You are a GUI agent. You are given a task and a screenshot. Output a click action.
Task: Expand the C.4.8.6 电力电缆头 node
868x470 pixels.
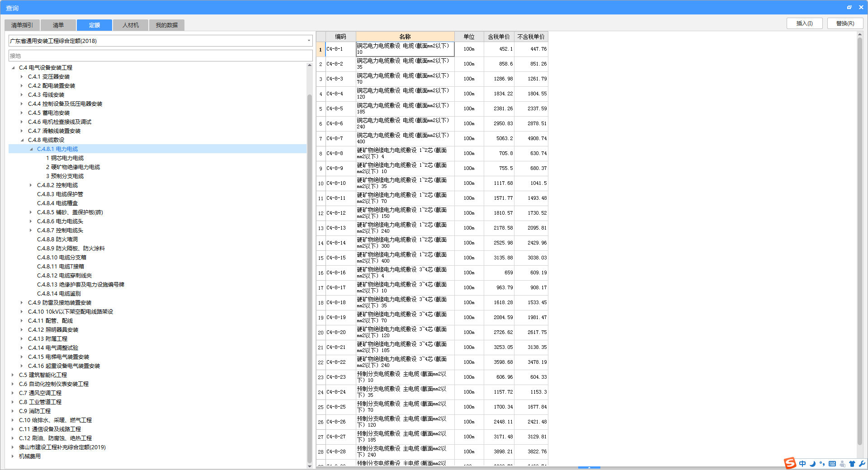click(x=31, y=221)
